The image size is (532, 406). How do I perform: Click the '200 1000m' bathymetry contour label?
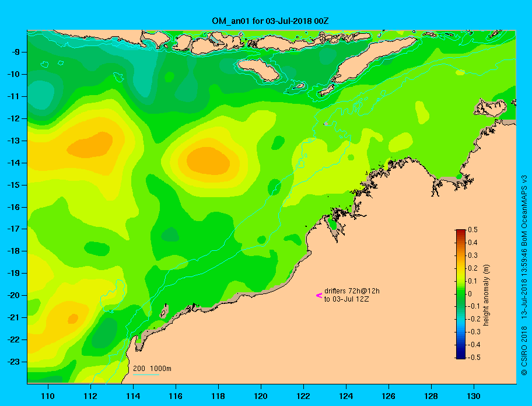click(x=152, y=368)
